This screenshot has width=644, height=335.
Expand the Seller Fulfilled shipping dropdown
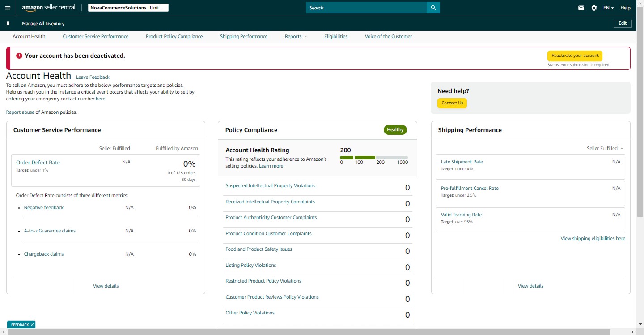click(x=605, y=148)
